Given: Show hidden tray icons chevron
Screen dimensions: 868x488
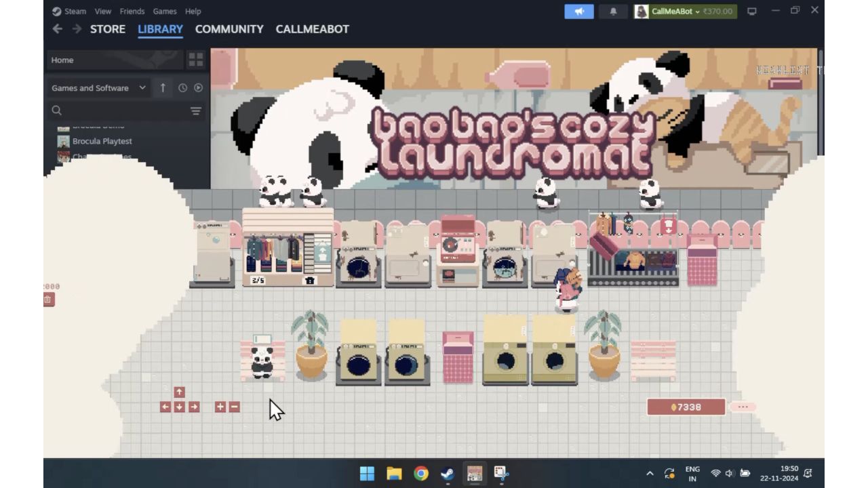Looking at the screenshot, I should point(650,473).
